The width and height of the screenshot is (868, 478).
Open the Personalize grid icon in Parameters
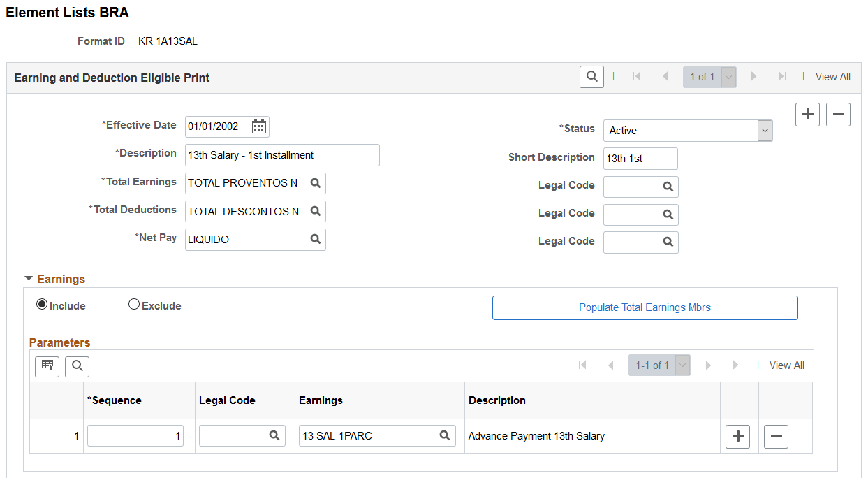(47, 366)
